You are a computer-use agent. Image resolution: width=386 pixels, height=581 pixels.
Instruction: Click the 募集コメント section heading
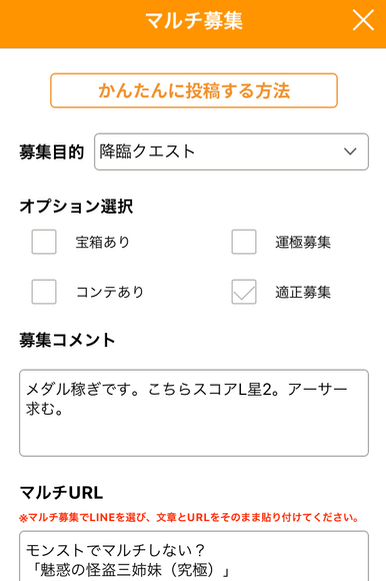(x=67, y=340)
